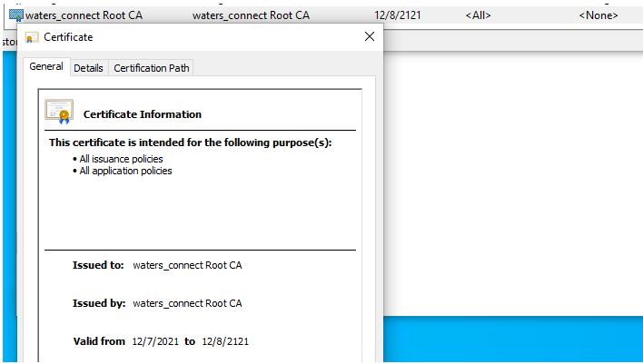643x364 pixels.
Task: Select waters_connect Root CA in Issued To column
Action: [x=84, y=15]
